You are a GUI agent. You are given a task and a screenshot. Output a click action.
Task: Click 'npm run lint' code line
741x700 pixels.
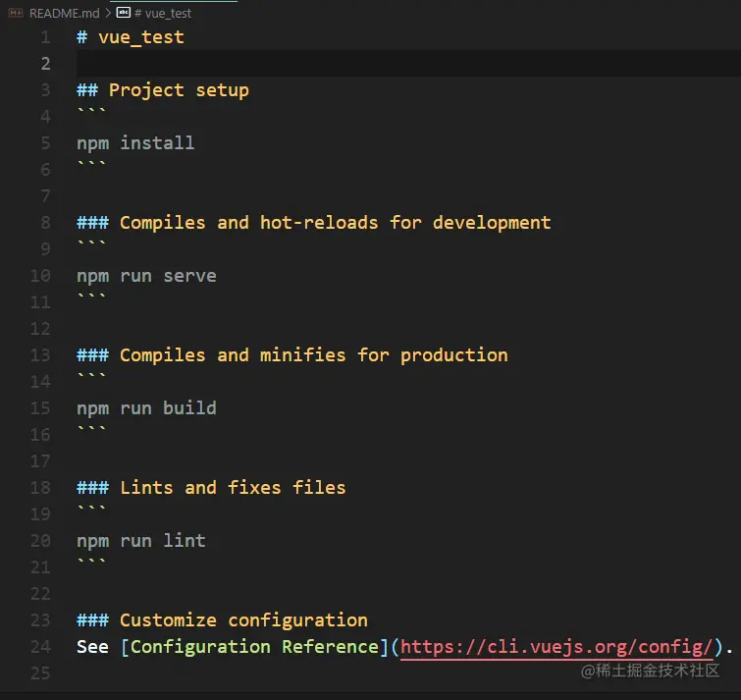click(x=141, y=540)
